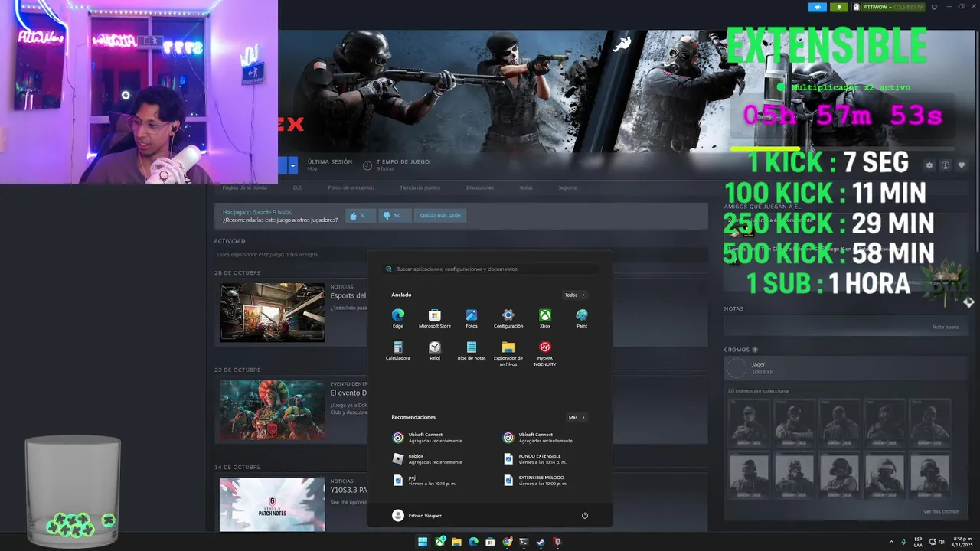The image size is (980, 551).
Task: Show hidden system tray icons
Action: click(892, 542)
